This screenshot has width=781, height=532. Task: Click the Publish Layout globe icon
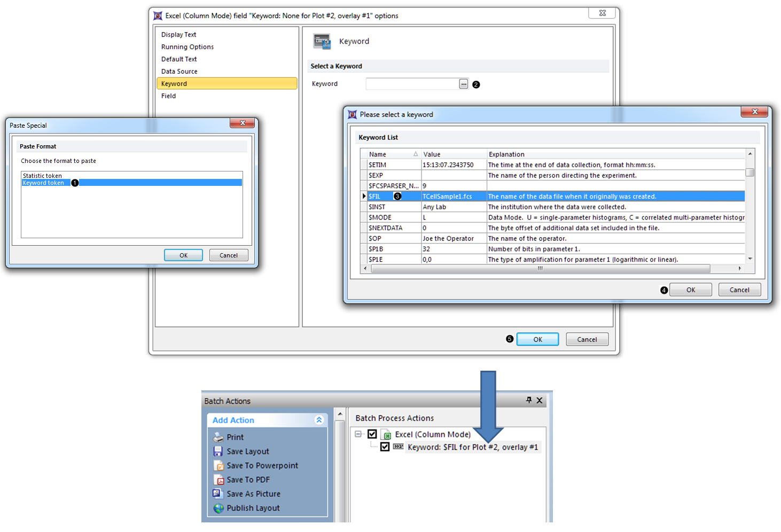pyautogui.click(x=218, y=508)
